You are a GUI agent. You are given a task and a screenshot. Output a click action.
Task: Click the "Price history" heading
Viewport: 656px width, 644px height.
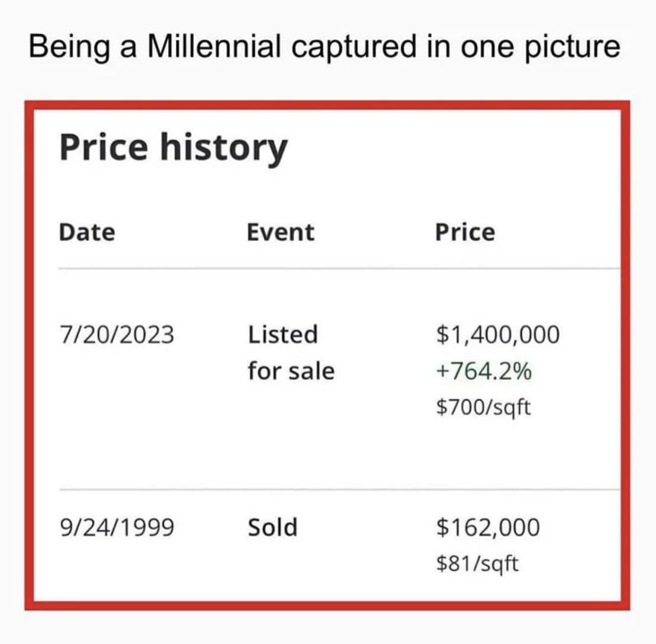point(173,147)
